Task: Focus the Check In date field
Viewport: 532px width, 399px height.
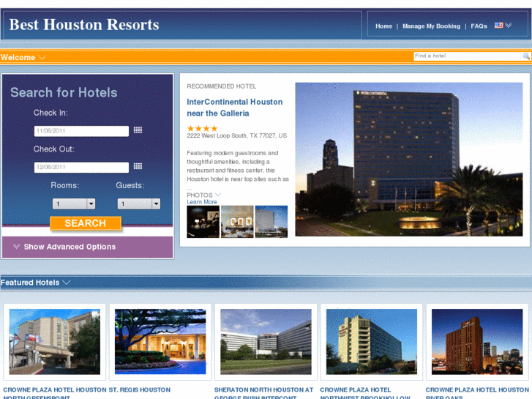Action: tap(81, 131)
